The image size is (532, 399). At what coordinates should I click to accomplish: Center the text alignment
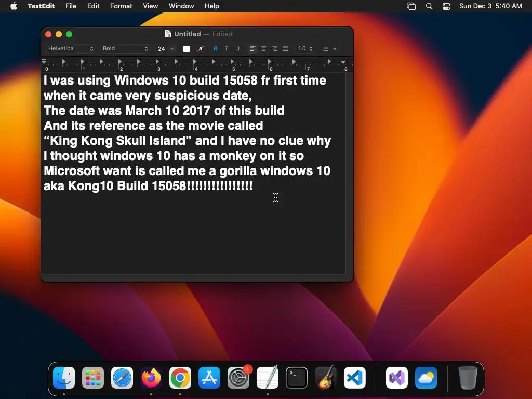coord(263,48)
